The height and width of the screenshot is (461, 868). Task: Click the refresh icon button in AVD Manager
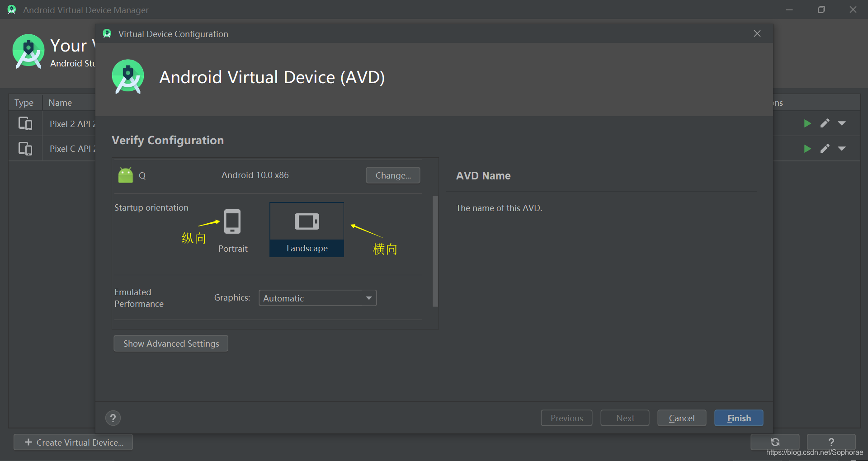[775, 442]
